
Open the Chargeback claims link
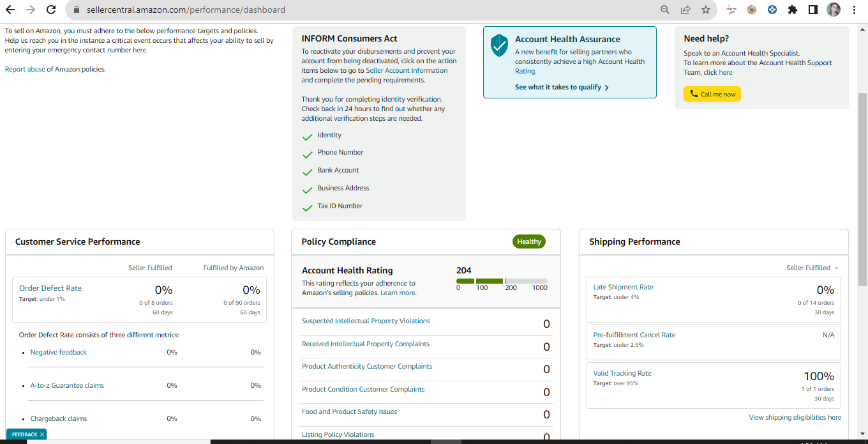point(59,419)
